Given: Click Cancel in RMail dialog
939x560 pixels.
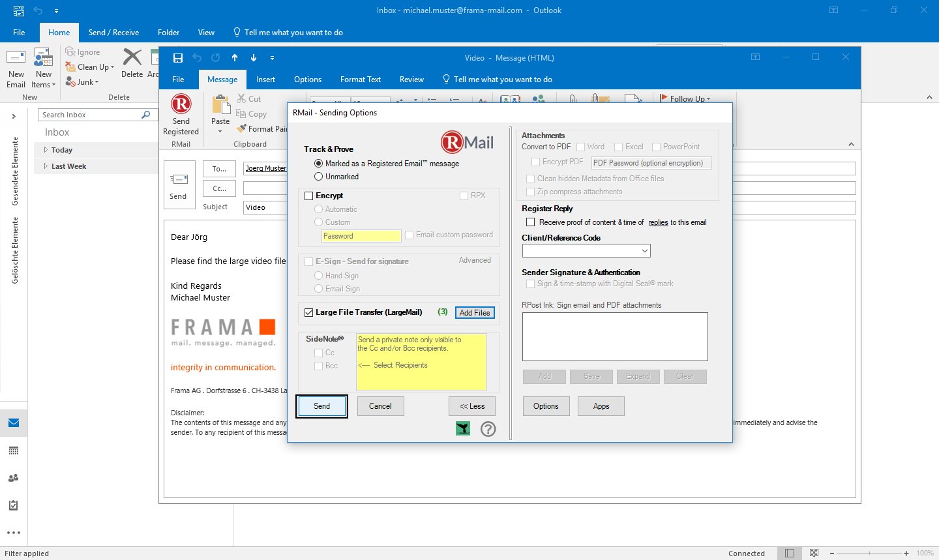Looking at the screenshot, I should (x=380, y=406).
